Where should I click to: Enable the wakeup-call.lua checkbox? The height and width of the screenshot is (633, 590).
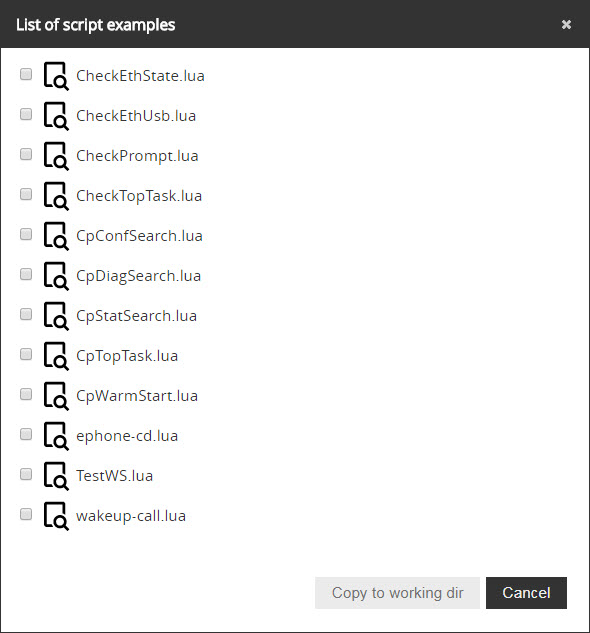click(26, 514)
